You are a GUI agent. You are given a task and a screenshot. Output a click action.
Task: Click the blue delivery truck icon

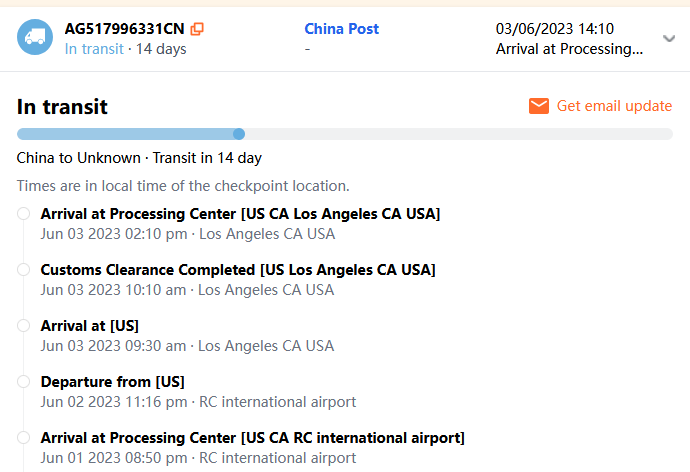(x=35, y=38)
